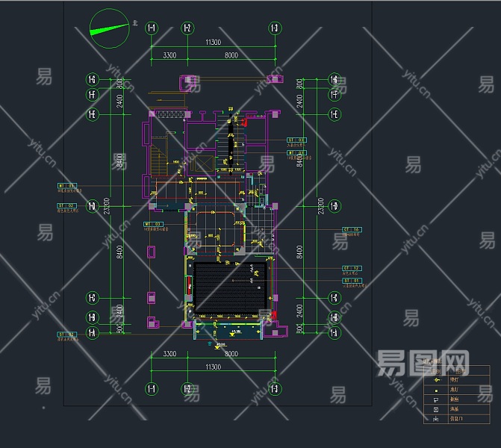This screenshot has width=501, height=448.
Task: Select right upper 2400 dimension text
Action: (299, 101)
